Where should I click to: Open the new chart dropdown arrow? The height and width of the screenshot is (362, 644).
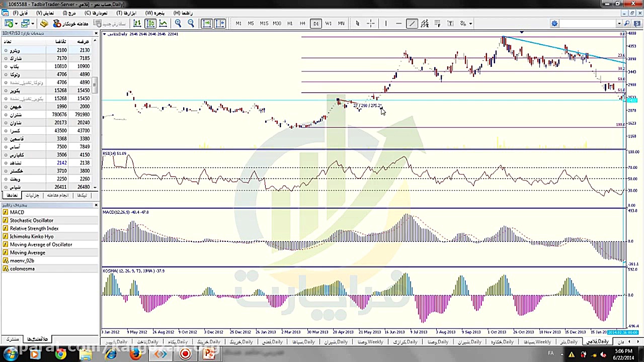tap(16, 23)
